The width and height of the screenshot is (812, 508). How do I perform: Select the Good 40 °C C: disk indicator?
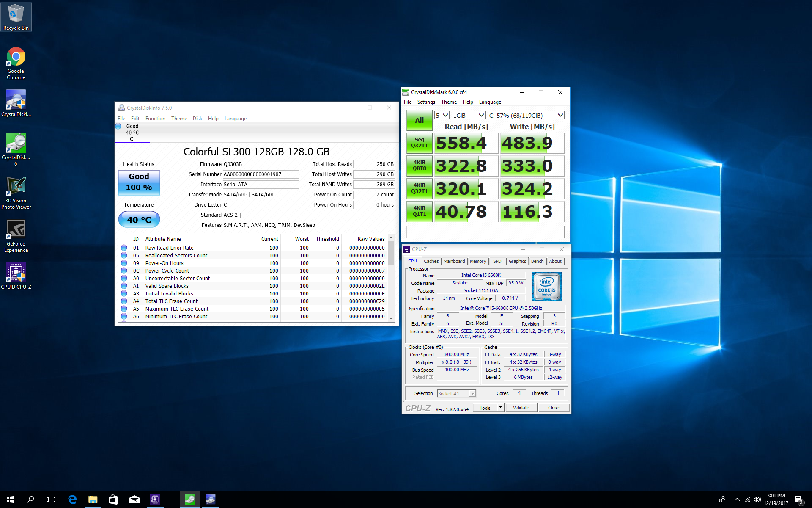point(132,132)
